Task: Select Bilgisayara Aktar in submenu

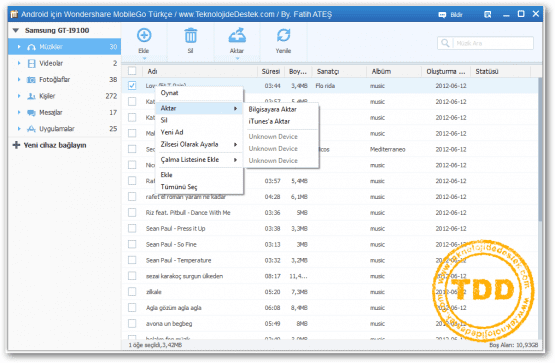Action: [281, 109]
